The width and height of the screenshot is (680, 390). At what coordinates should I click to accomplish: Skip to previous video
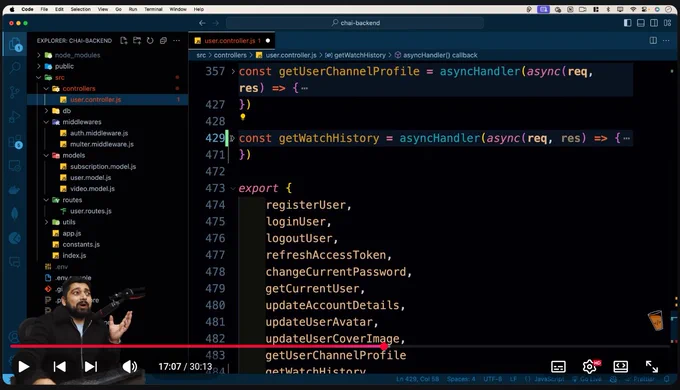tap(59, 367)
